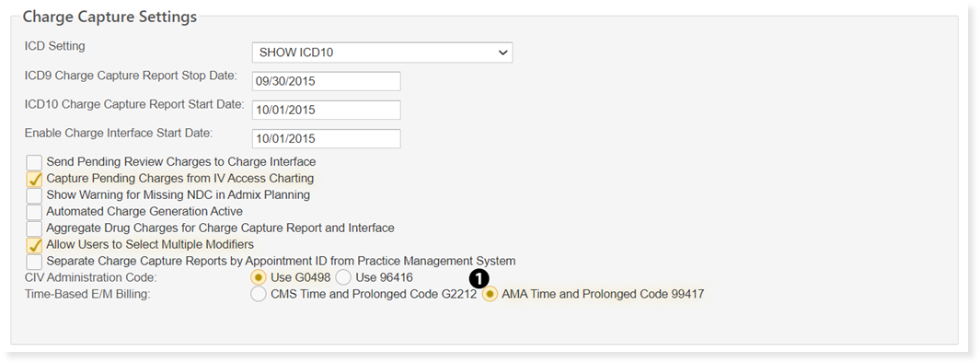Choose AMA Time and Prolonged Code 99417
Image resolution: width=980 pixels, height=363 pixels.
[490, 294]
